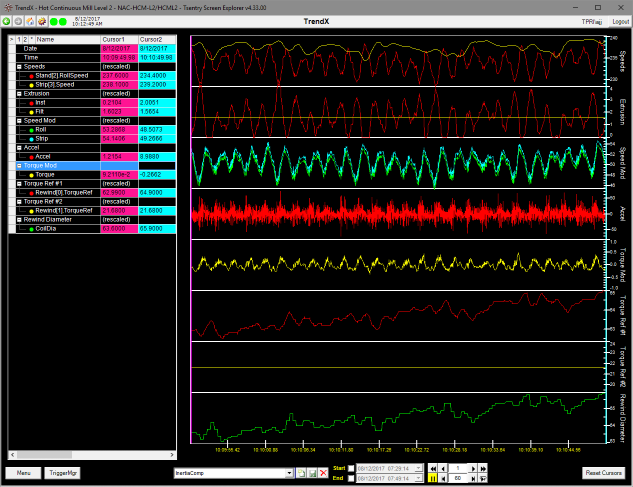Click the scrollbar left arrow in signal list
The image size is (633, 487).
(x=13, y=455)
